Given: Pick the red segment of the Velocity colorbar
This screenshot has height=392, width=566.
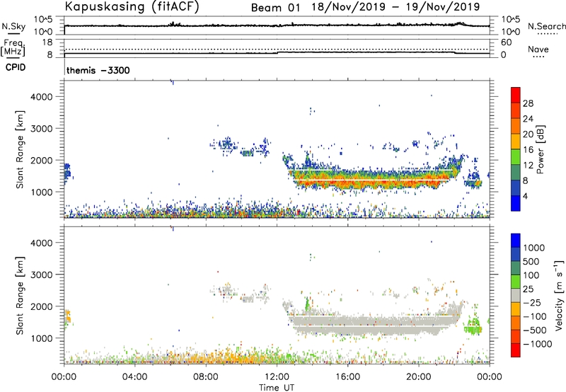Looking at the screenshot, I should 516,350.
